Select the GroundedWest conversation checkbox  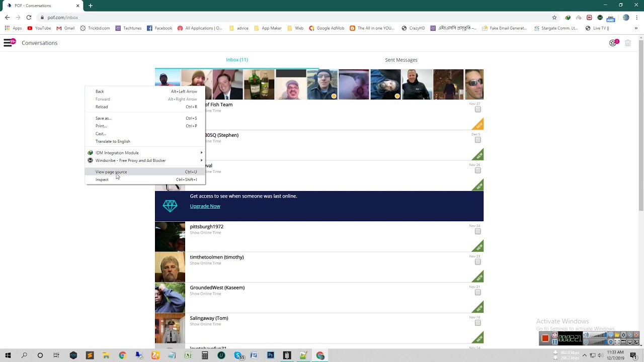click(477, 292)
